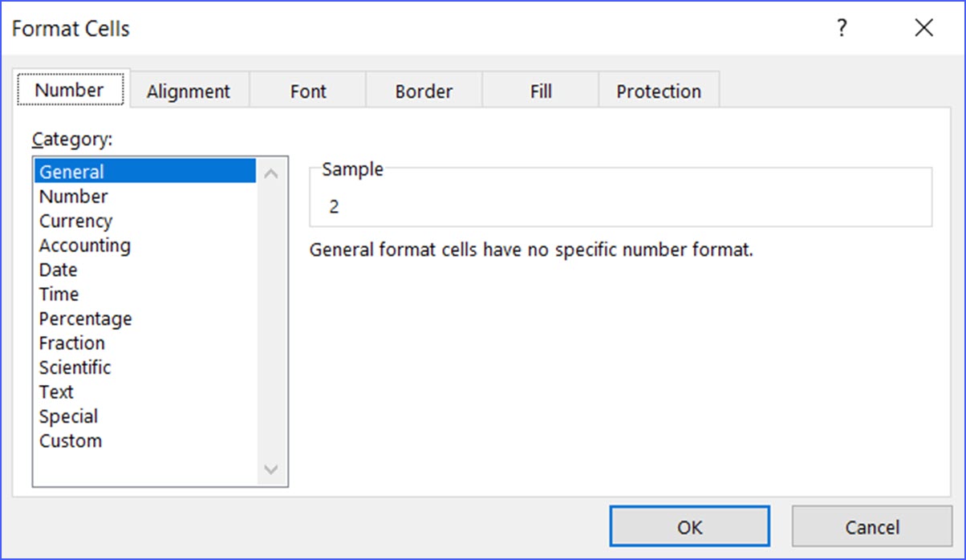Confirm with the OK button
The width and height of the screenshot is (966, 560).
coord(689,526)
